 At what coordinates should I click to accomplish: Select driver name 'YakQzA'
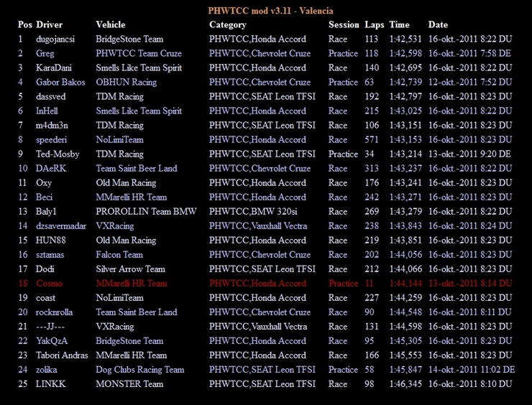point(52,341)
